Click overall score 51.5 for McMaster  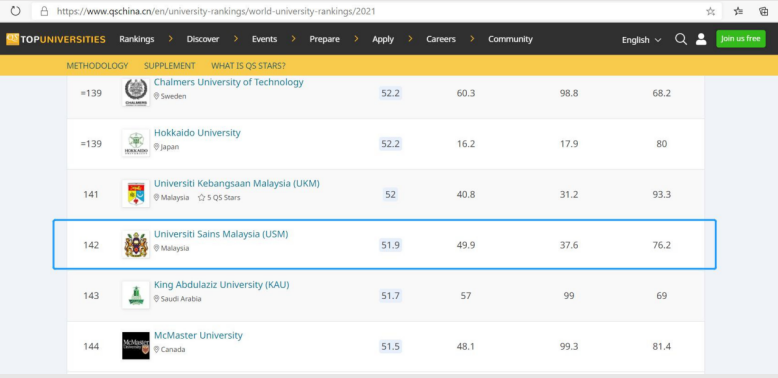point(390,346)
